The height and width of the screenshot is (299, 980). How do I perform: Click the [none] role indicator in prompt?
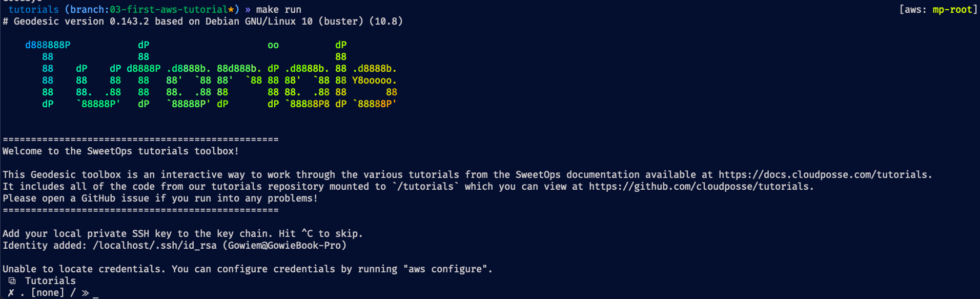click(x=48, y=293)
